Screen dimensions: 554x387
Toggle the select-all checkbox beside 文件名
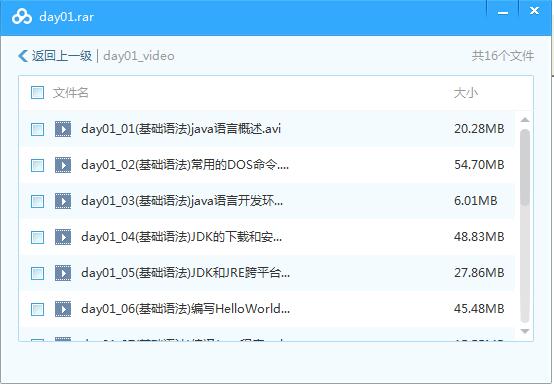37,93
